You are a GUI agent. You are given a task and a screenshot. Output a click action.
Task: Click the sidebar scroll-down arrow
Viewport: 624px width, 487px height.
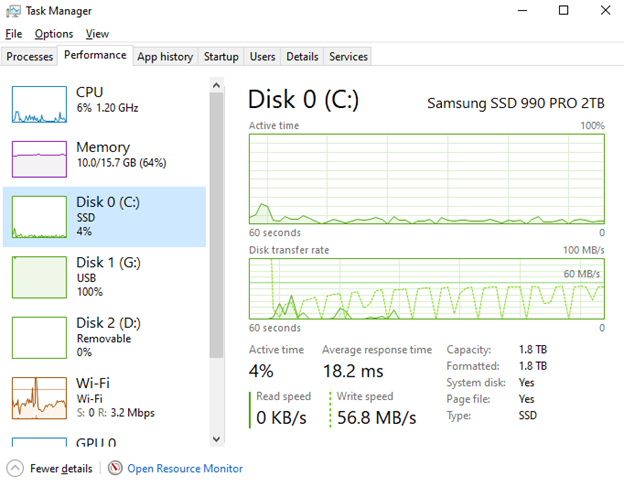point(216,439)
